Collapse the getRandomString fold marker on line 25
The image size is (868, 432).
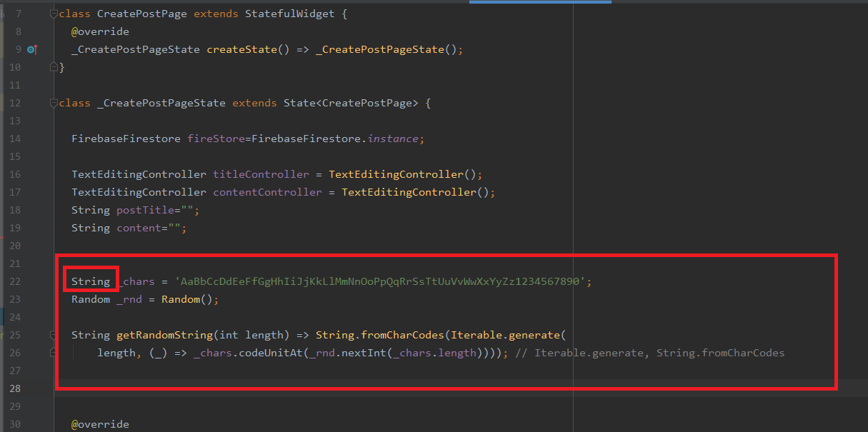coord(54,335)
